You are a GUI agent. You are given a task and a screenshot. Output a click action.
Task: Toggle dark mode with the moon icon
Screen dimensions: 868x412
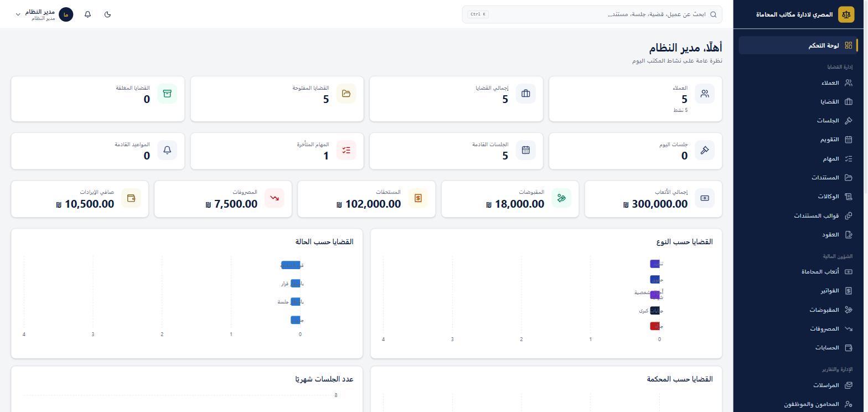point(107,14)
